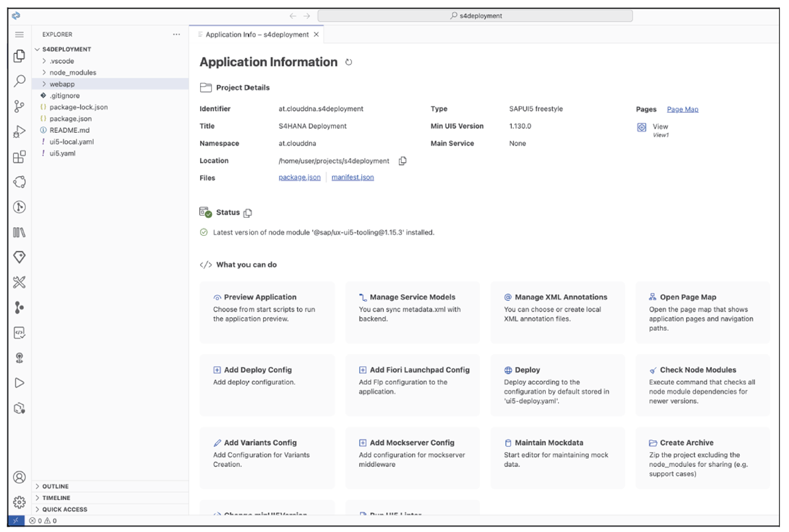
Task: Close the Application Info tab
Action: pyautogui.click(x=316, y=35)
